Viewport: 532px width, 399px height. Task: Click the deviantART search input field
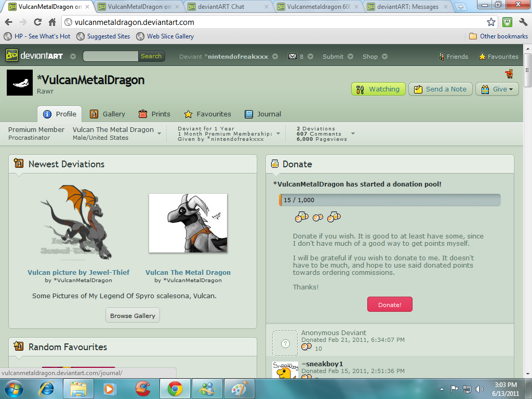pos(111,56)
